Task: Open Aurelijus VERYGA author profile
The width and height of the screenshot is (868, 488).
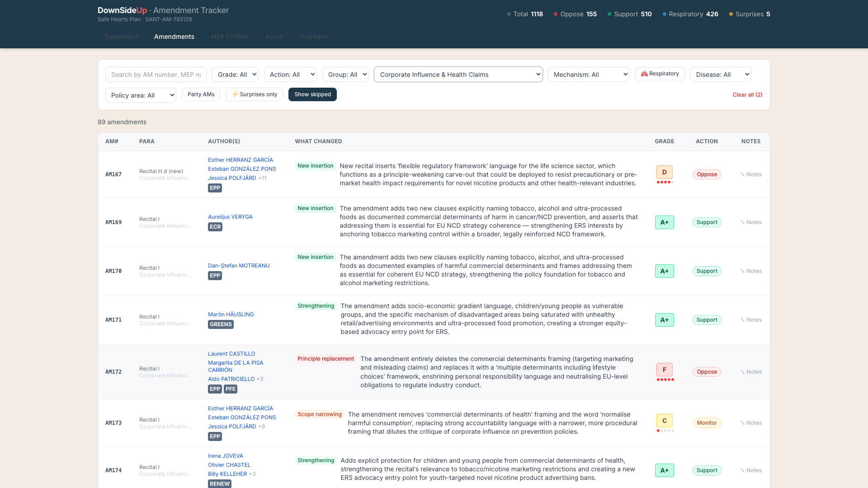Action: (x=230, y=217)
